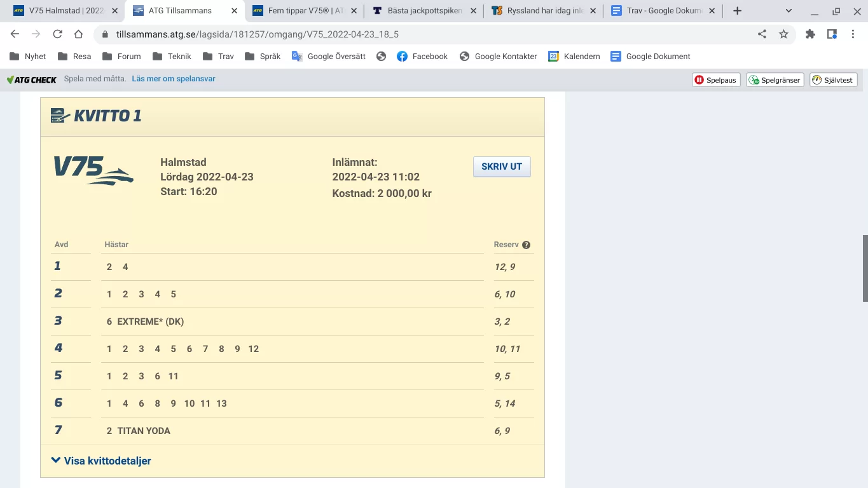868x488 pixels.
Task: Open the Trav bookmarks folder
Action: (217, 56)
